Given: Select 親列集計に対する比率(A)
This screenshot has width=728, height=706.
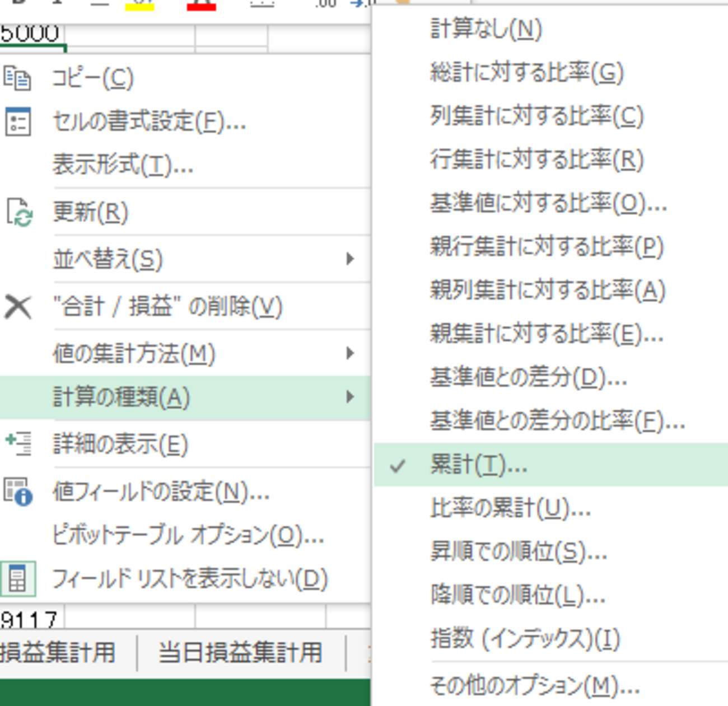Looking at the screenshot, I should click(x=551, y=290).
